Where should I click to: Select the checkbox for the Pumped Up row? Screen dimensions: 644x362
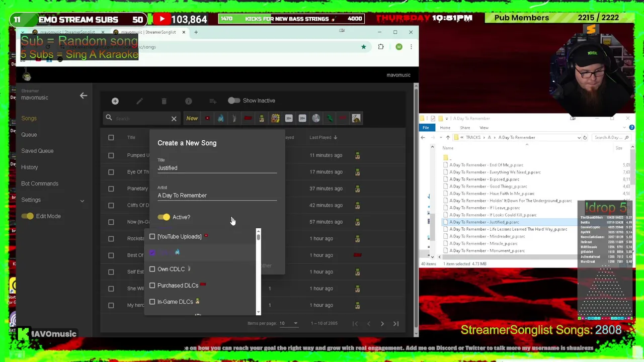pyautogui.click(x=111, y=155)
